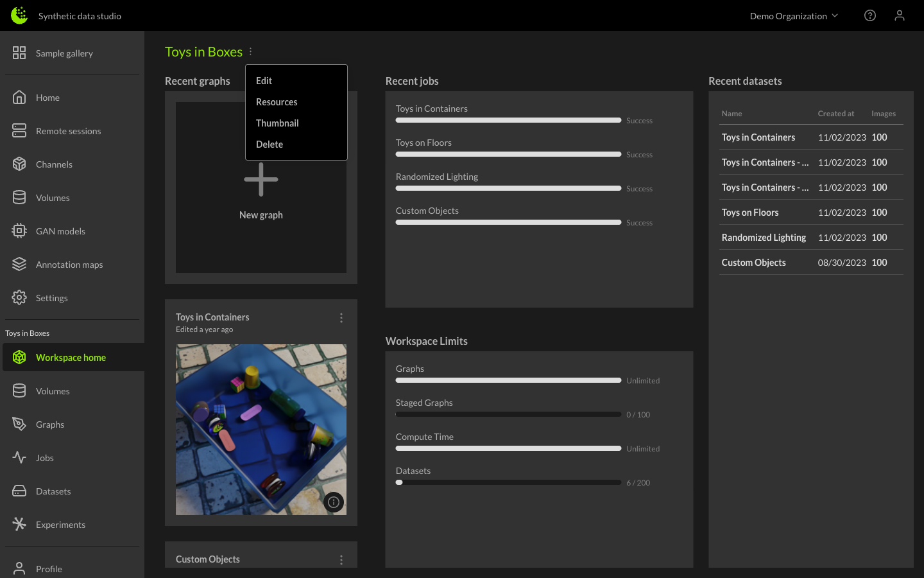Open the options menu on the Custom Objects card
Viewport: 924px width, 578px height.
pos(341,559)
